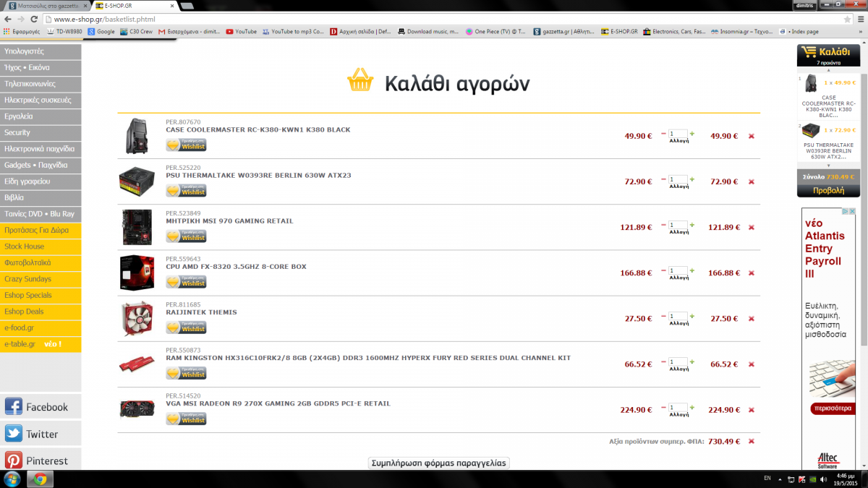Add AMD FX-8320 CPU to Wishlist
This screenshot has width=868, height=488.
pos(186,281)
